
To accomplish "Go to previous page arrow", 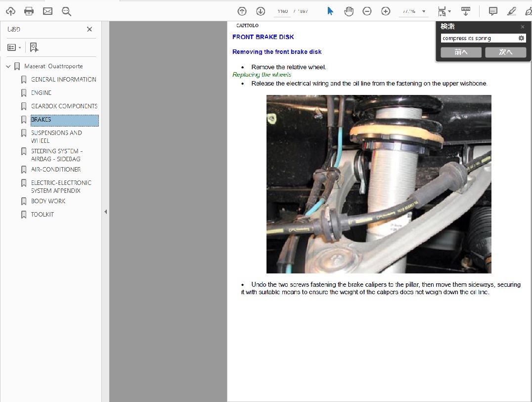I will 242,11.
